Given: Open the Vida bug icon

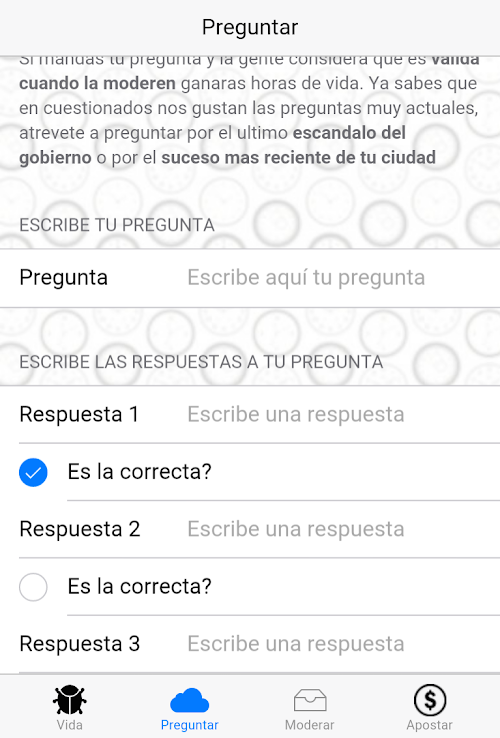Looking at the screenshot, I should [69, 700].
